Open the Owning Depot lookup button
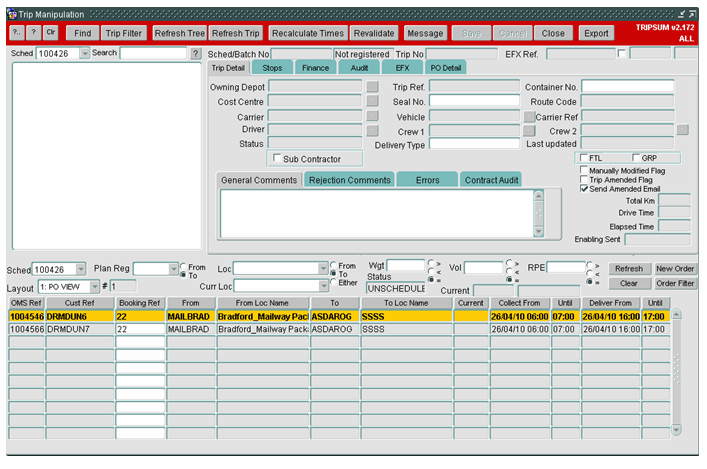Viewport: 707px width, 469px height. (372, 86)
